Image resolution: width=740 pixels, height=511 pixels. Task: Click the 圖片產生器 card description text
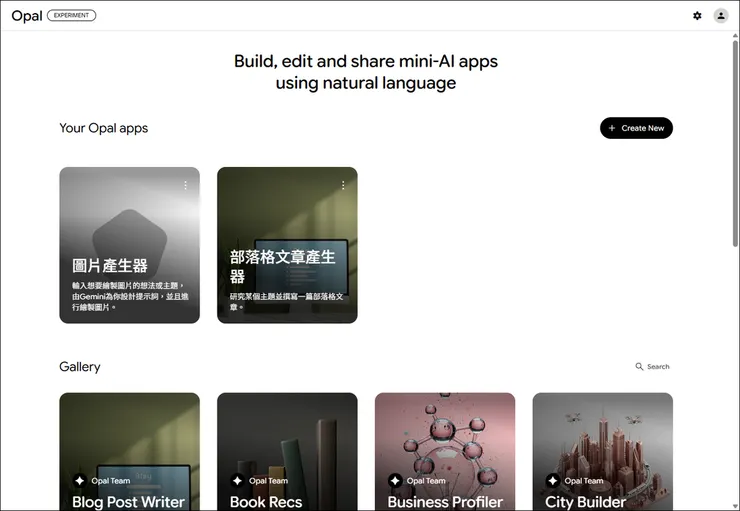130,296
